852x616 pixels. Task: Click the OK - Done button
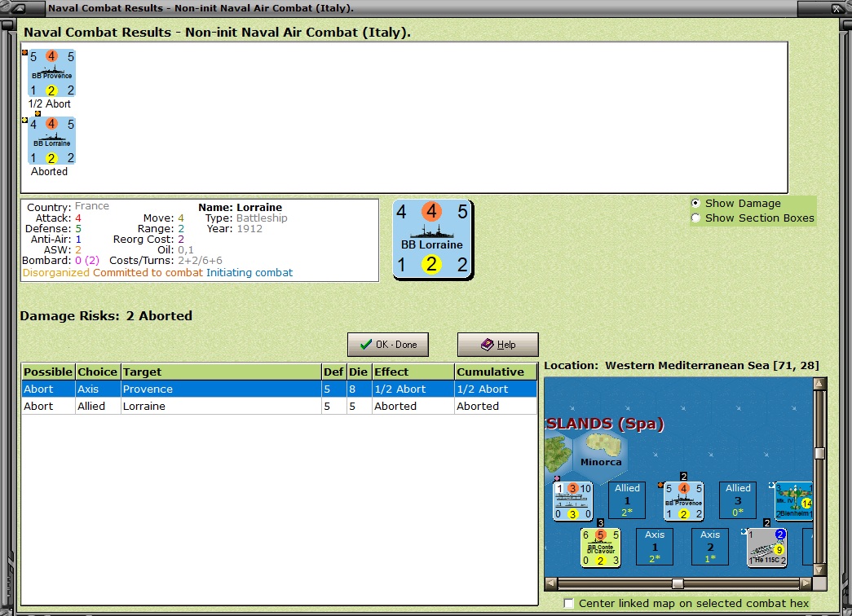pyautogui.click(x=388, y=345)
